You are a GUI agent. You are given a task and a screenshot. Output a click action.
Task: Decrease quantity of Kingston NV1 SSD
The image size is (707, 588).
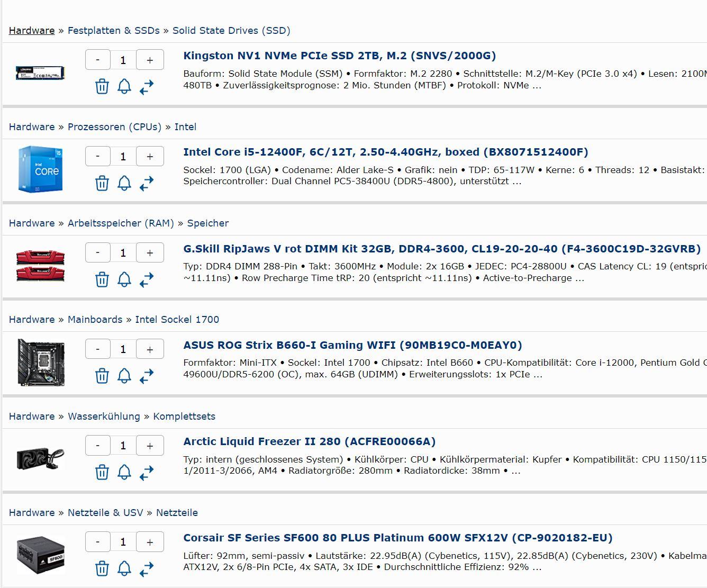click(98, 60)
